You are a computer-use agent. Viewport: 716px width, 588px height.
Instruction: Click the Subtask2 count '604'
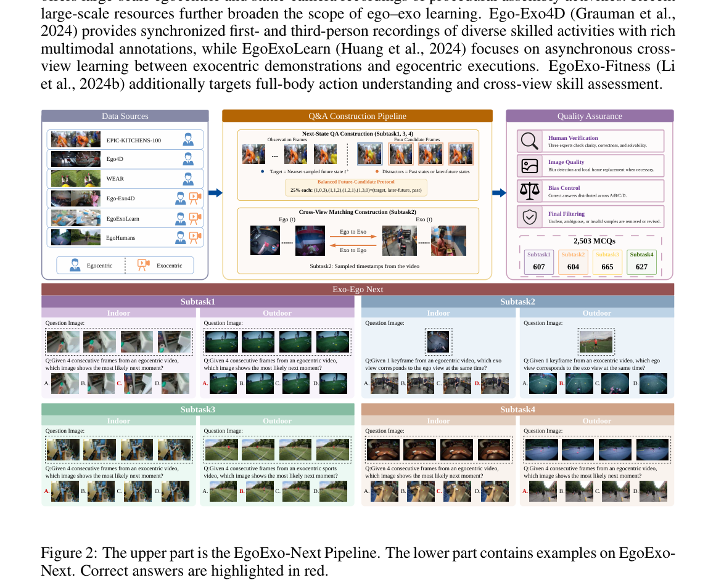573,267
